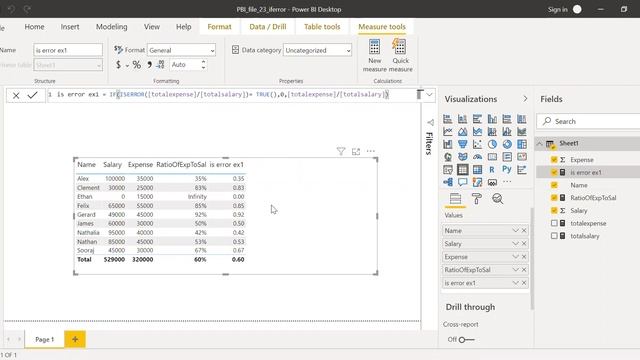Click the visual's filter funnel icon
This screenshot has height=360, width=640.
click(x=341, y=151)
